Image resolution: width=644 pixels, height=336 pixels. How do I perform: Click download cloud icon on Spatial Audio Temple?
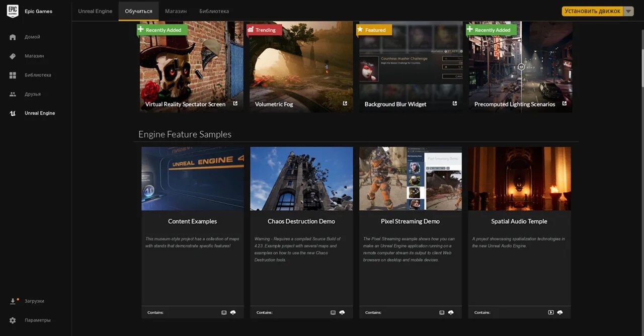tap(560, 312)
